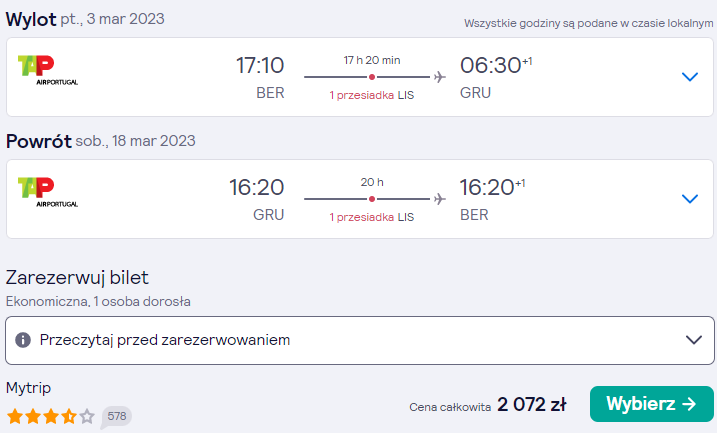Screen dimensions: 717x433
Task: Click the outbound airplane icon towards GRU
Action: 439,77
